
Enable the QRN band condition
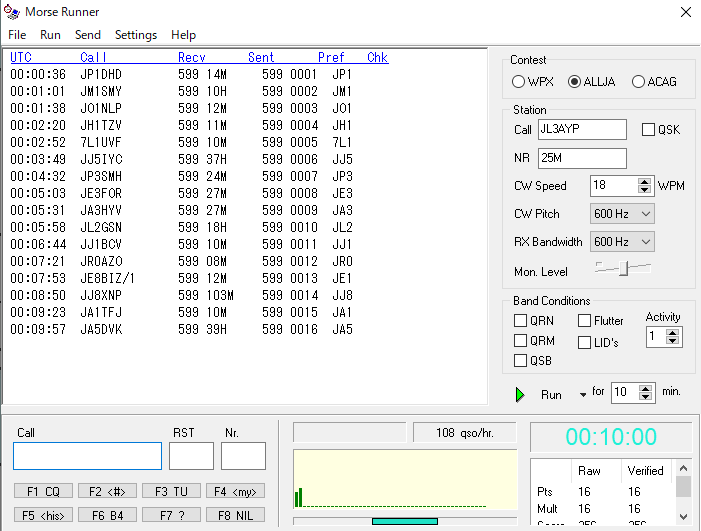[520, 320]
